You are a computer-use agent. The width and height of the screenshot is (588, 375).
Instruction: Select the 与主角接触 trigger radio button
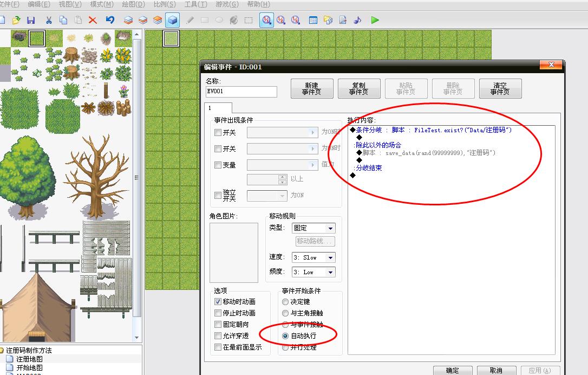[285, 313]
